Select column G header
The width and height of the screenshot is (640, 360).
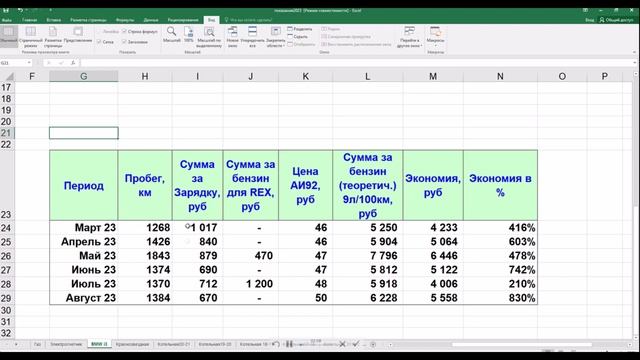pos(84,76)
